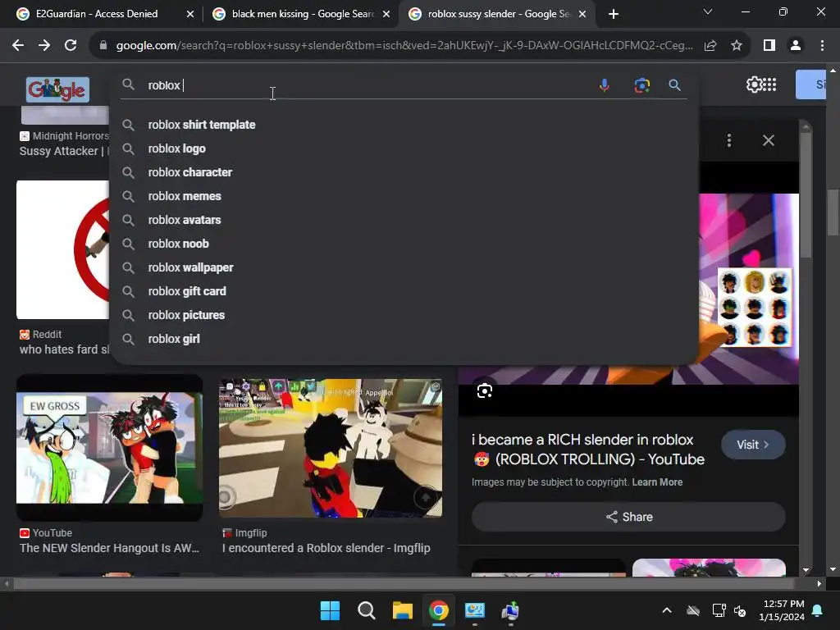Open more options in image preview panel
The width and height of the screenshot is (840, 630).
729,140
